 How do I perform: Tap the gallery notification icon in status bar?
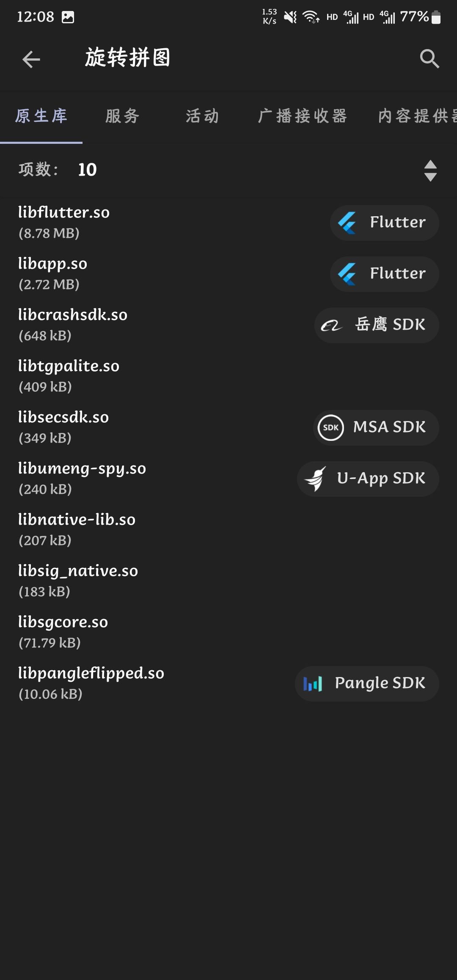68,17
